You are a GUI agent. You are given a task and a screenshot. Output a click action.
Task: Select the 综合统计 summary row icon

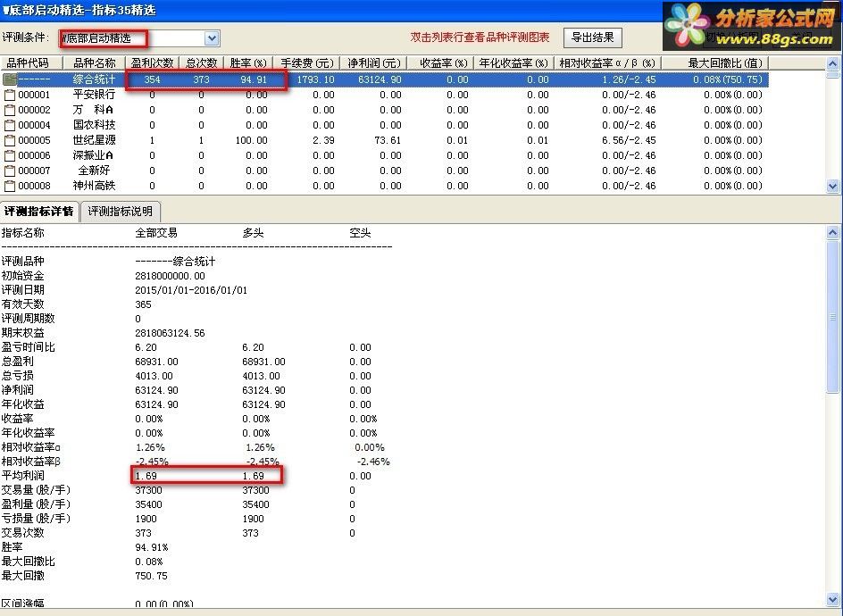(x=9, y=79)
